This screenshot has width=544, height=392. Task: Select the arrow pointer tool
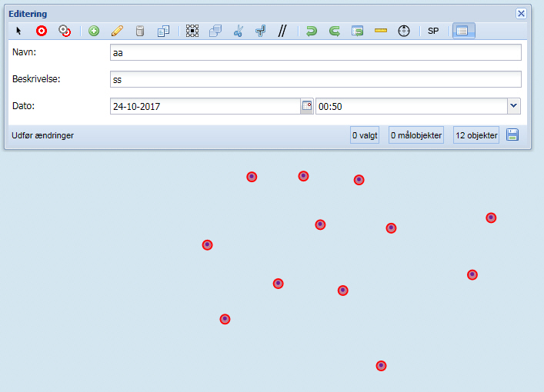[x=18, y=31]
